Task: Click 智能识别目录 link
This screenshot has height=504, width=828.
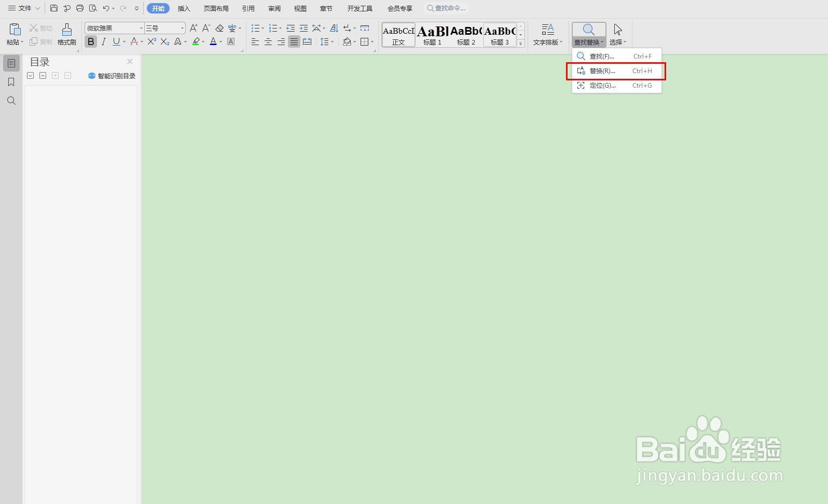Action: tap(112, 76)
